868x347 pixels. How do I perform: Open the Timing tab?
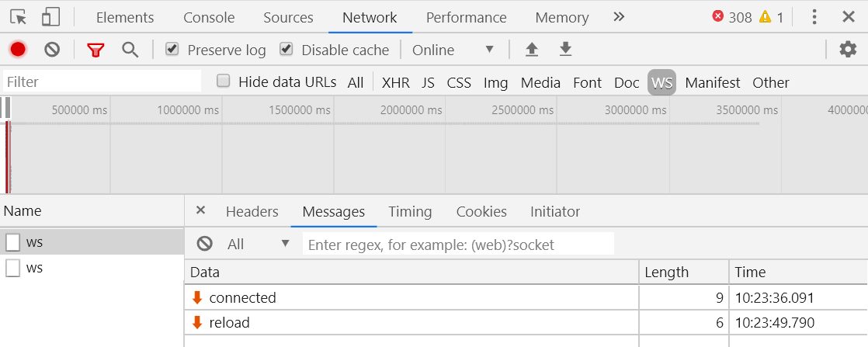(x=410, y=211)
